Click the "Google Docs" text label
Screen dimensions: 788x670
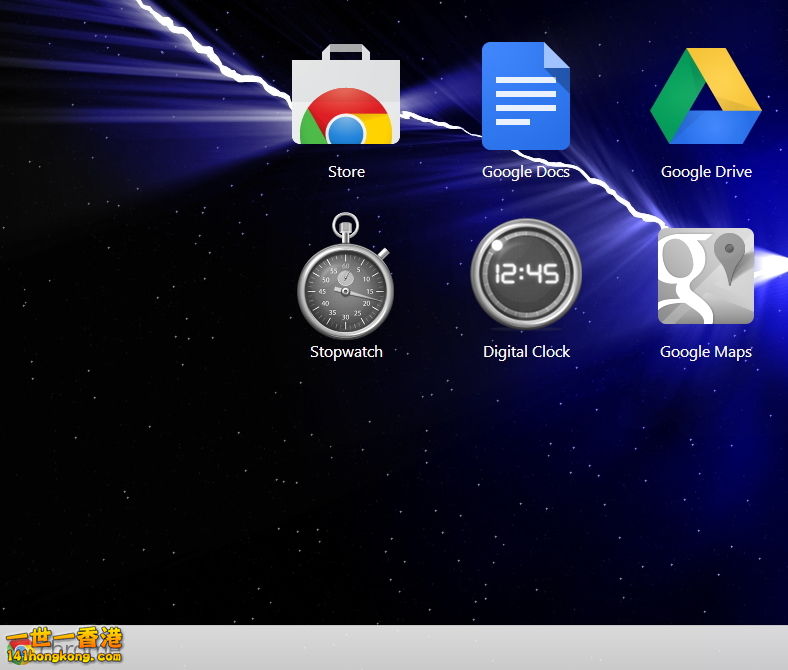tap(526, 172)
